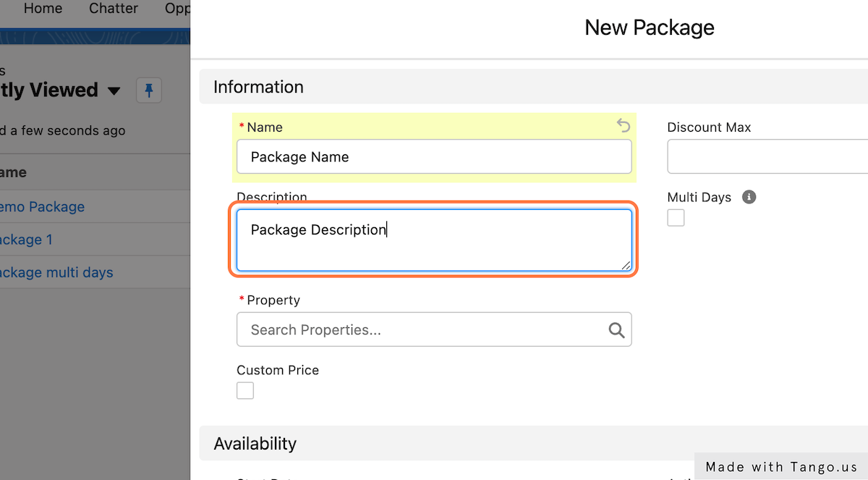Click the search magnifier in Property field
The image size is (868, 480).
[616, 330]
